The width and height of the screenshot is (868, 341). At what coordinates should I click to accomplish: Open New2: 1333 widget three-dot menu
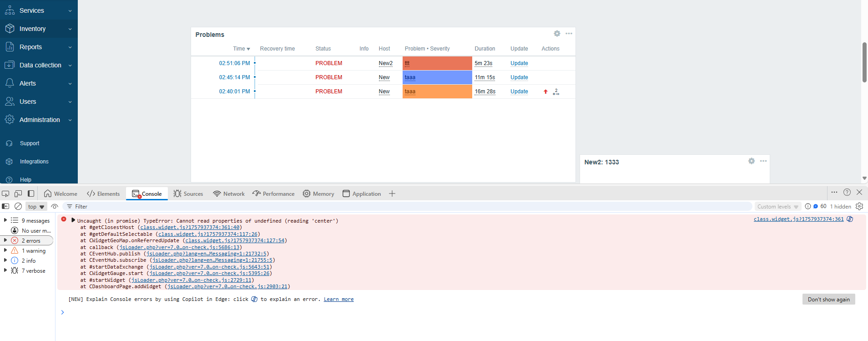[763, 161]
